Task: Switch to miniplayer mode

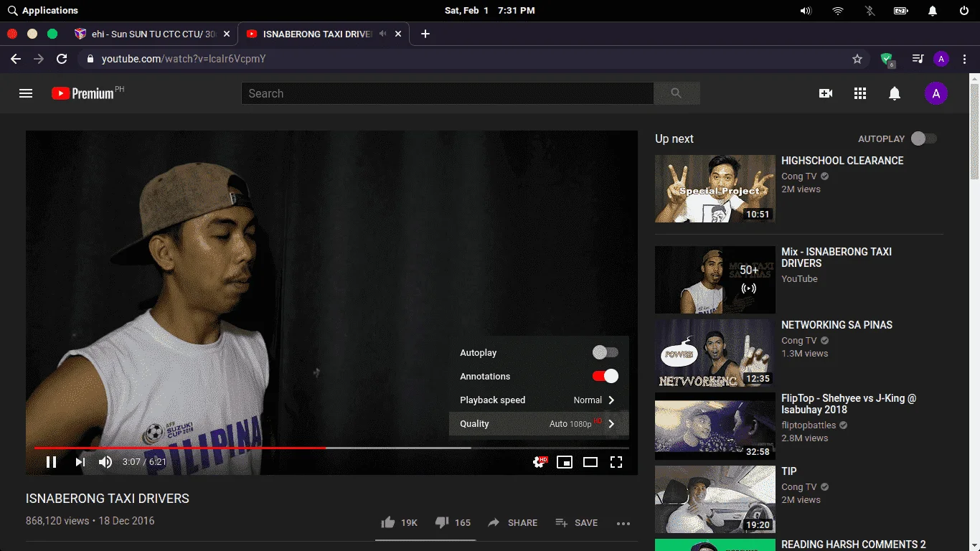Action: point(565,462)
